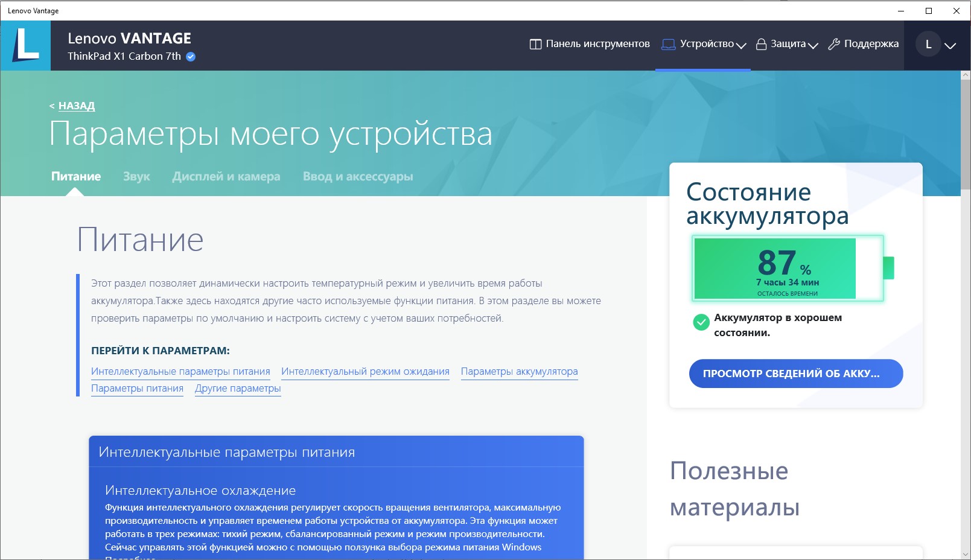The width and height of the screenshot is (971, 560).
Task: Click the laptop device icon
Action: (x=668, y=44)
